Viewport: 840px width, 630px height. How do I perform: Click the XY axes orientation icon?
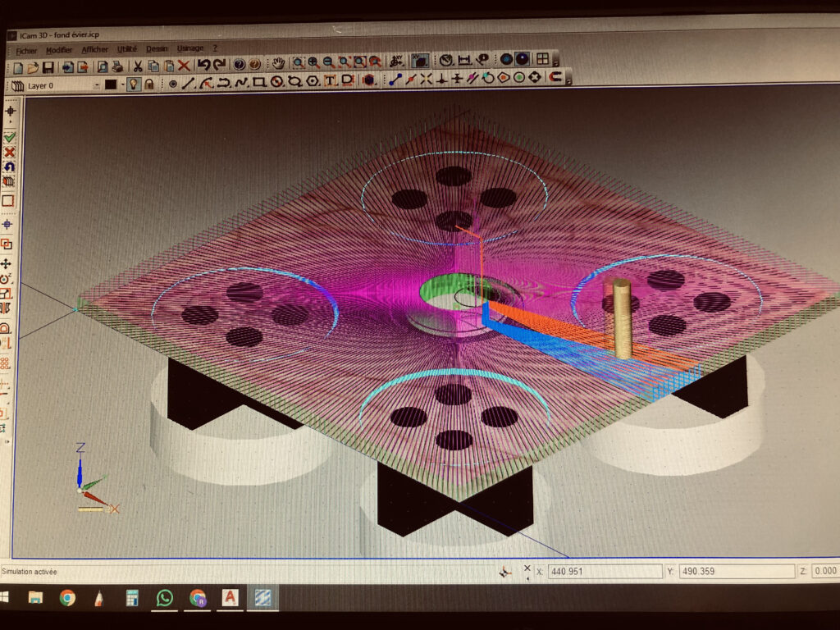click(397, 61)
